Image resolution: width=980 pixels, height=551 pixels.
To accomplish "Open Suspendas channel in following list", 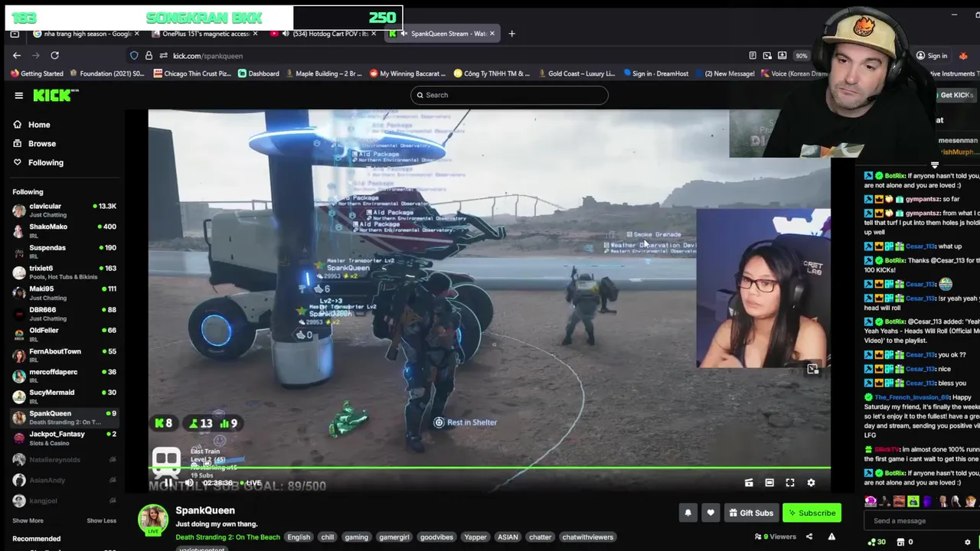I will click(x=64, y=251).
